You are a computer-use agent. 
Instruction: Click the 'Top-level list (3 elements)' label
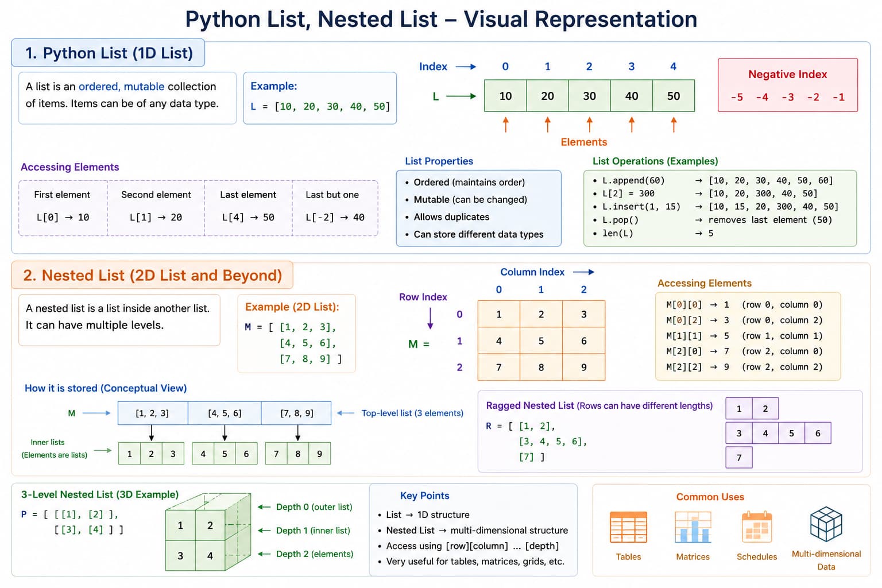412,413
